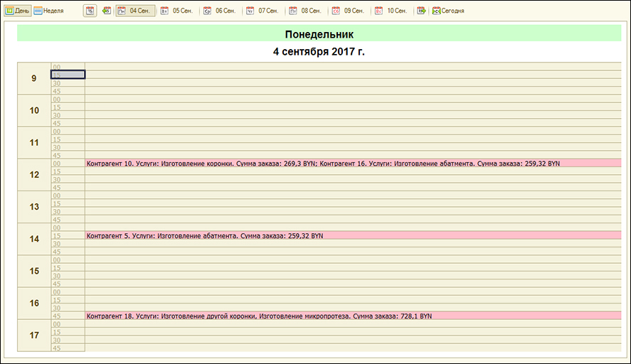Screen dimensions: 631x364
Task: Click the Thursday calendar icon for 07 Сен.
Action: pyautogui.click(x=250, y=11)
